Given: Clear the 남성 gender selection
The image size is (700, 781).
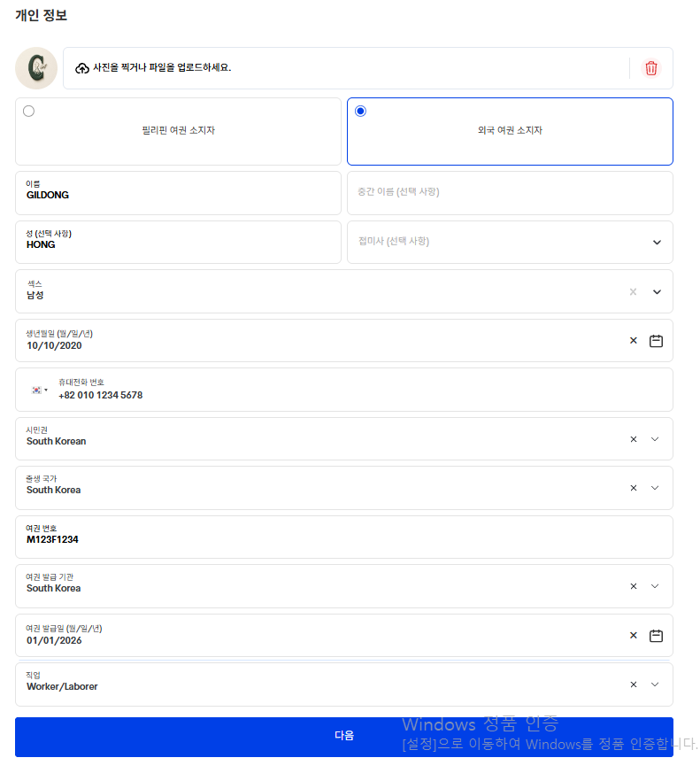Looking at the screenshot, I should [634, 292].
